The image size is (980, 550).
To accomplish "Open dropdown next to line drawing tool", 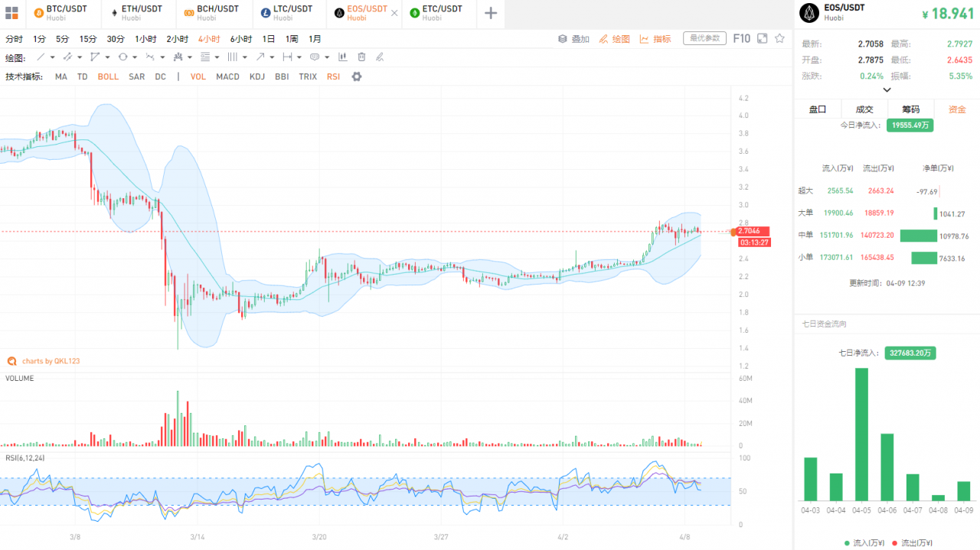I will (x=53, y=57).
